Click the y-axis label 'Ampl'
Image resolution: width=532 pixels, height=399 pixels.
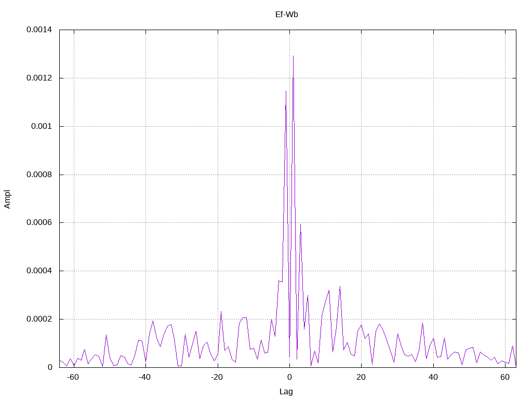7,199
